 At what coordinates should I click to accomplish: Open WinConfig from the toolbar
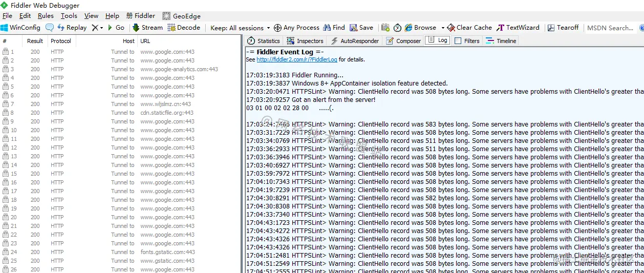[x=20, y=28]
